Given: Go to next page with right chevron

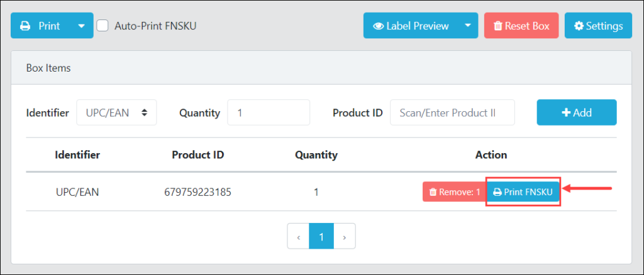Looking at the screenshot, I should click(345, 237).
